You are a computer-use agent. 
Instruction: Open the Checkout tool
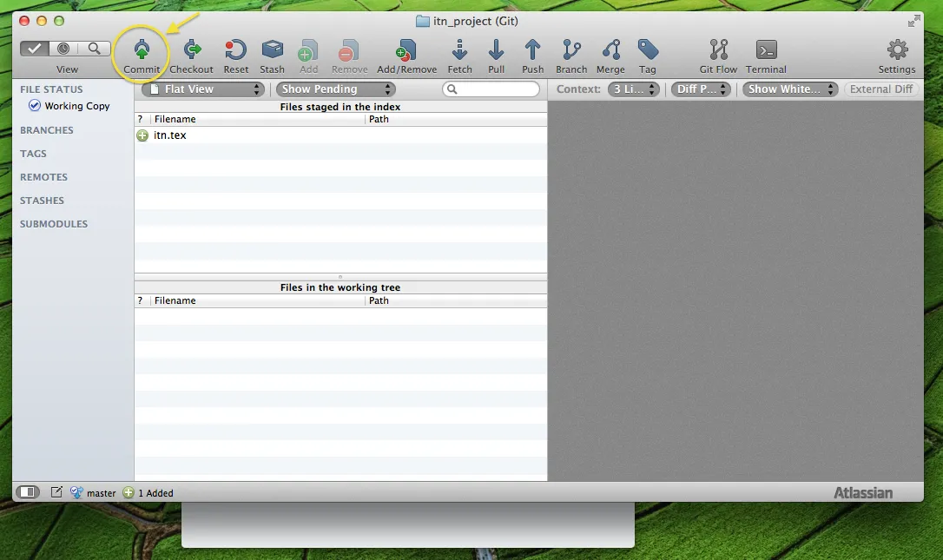coord(191,50)
